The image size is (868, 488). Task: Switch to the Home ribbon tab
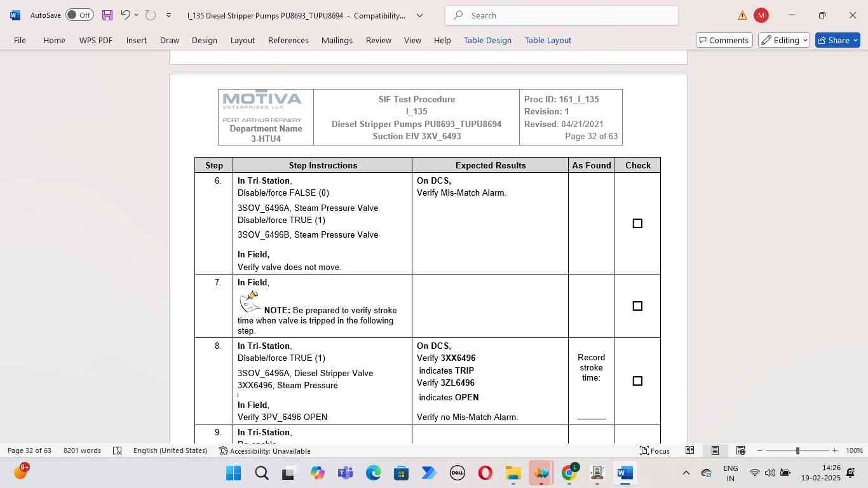(54, 40)
